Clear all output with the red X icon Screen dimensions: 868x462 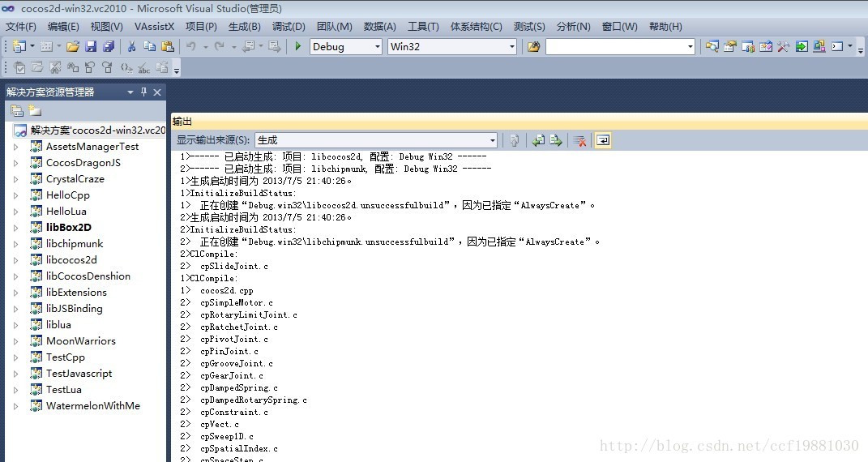pyautogui.click(x=579, y=140)
